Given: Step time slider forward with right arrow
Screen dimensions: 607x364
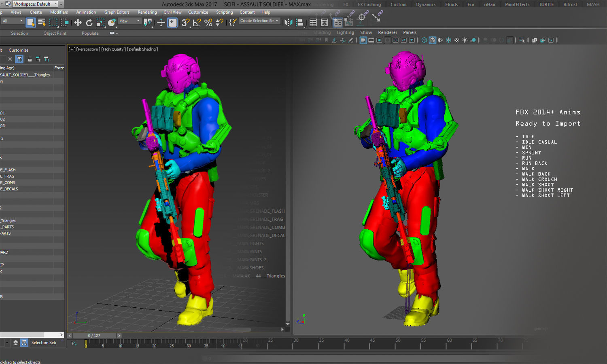Looking at the screenshot, I should point(119,336).
